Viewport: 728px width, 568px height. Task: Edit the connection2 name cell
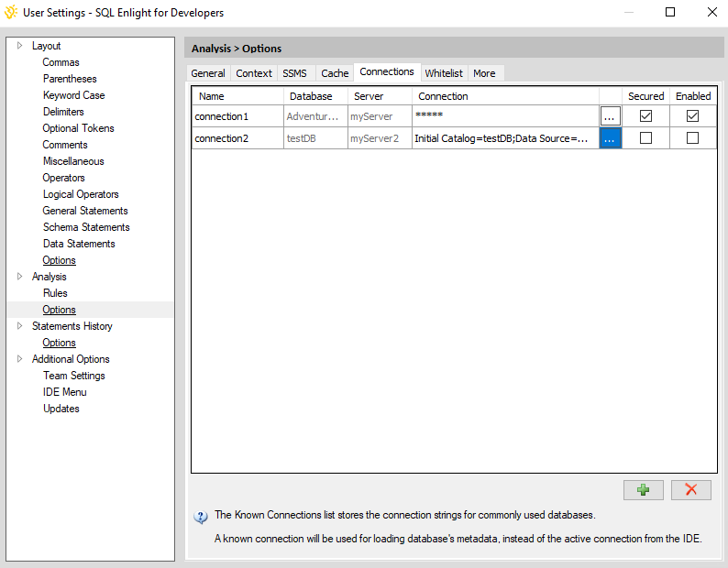[x=237, y=138]
